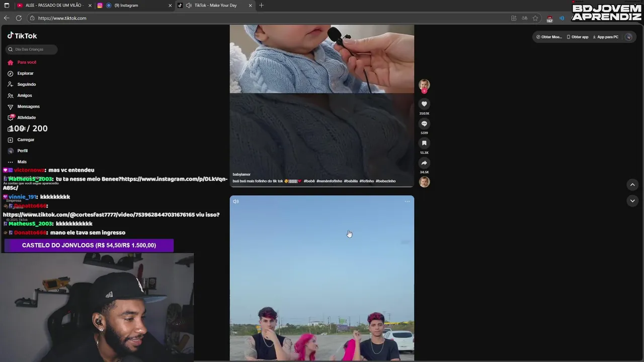The height and width of the screenshot is (362, 644).
Task: Open the Perfil page
Action: click(18, 151)
